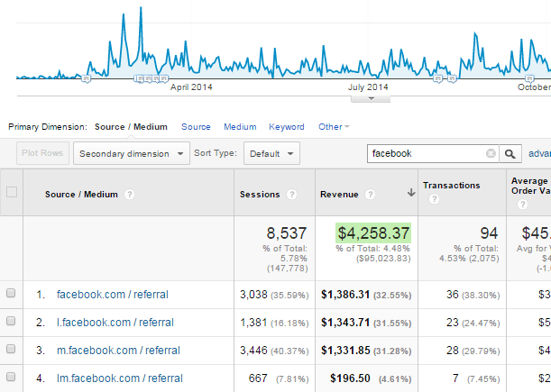The width and height of the screenshot is (551, 392).
Task: Click transactions cell 28 (29.79%)
Action: (473, 351)
